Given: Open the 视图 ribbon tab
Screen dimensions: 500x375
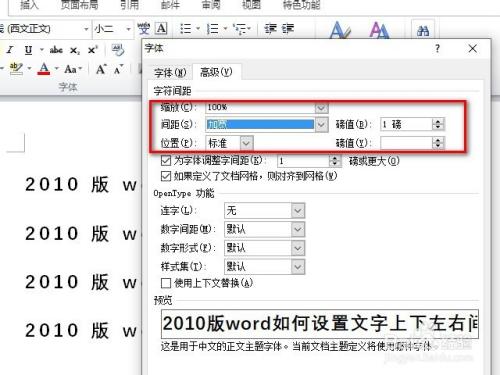Looking at the screenshot, I should click(251, 5).
